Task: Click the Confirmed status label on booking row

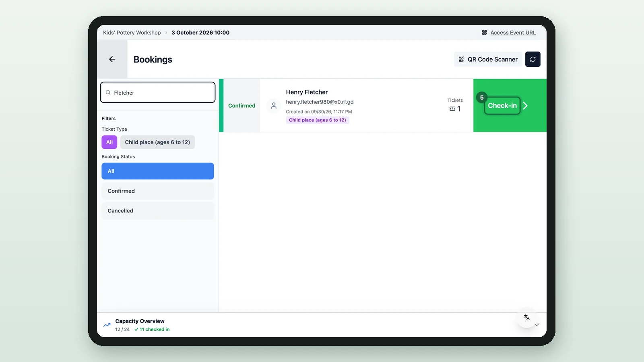Action: (242, 105)
